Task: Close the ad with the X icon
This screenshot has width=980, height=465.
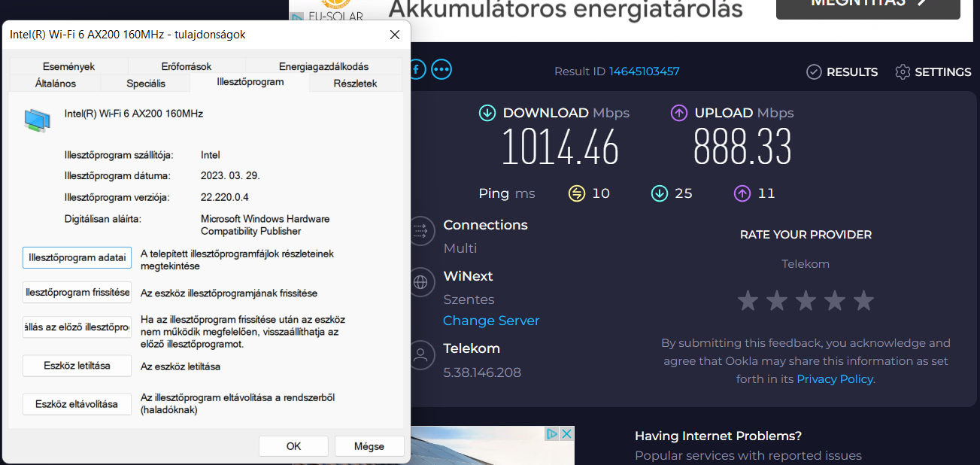Action: pos(567,434)
